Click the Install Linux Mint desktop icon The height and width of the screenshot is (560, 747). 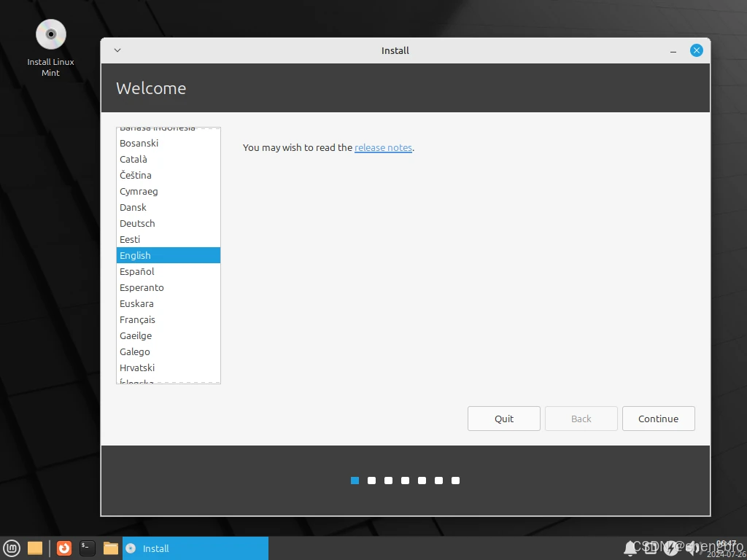50,35
